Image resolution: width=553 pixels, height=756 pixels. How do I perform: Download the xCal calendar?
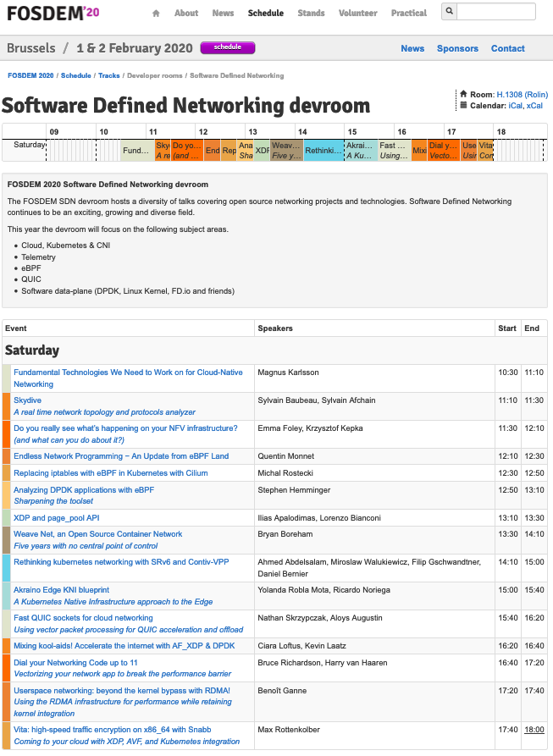(x=534, y=106)
